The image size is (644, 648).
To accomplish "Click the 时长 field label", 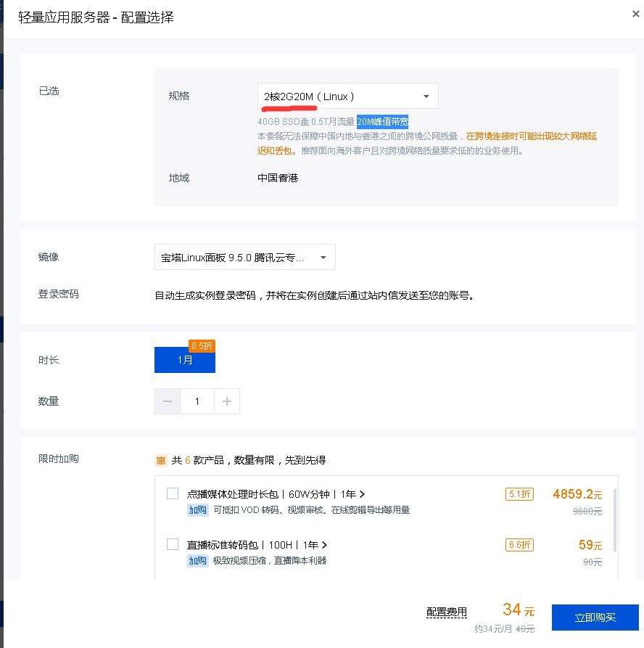I will (x=49, y=360).
